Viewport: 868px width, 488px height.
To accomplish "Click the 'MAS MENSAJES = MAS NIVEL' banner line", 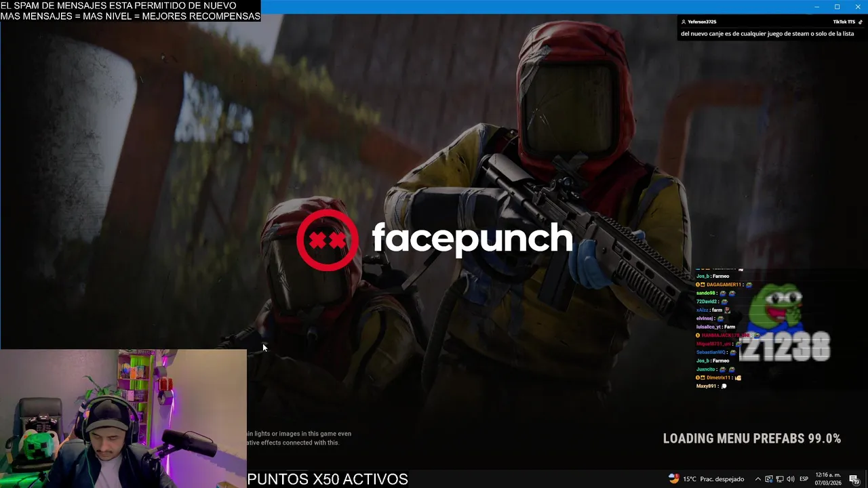I will coord(130,16).
